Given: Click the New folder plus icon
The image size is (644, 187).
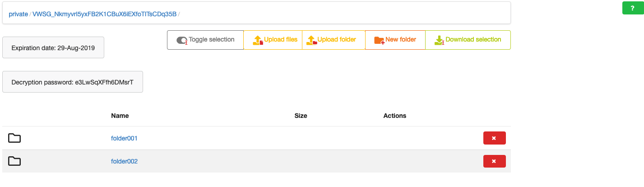Looking at the screenshot, I should (x=379, y=40).
